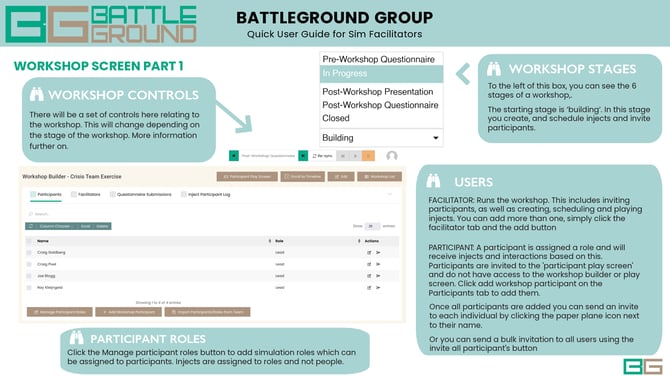Choose Post-Workshop Questionnaire stage option
The height and width of the screenshot is (376, 670).
380,105
